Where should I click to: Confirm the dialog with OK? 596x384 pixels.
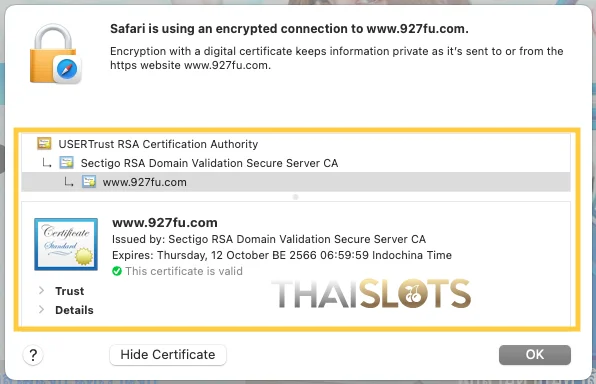[x=535, y=355]
